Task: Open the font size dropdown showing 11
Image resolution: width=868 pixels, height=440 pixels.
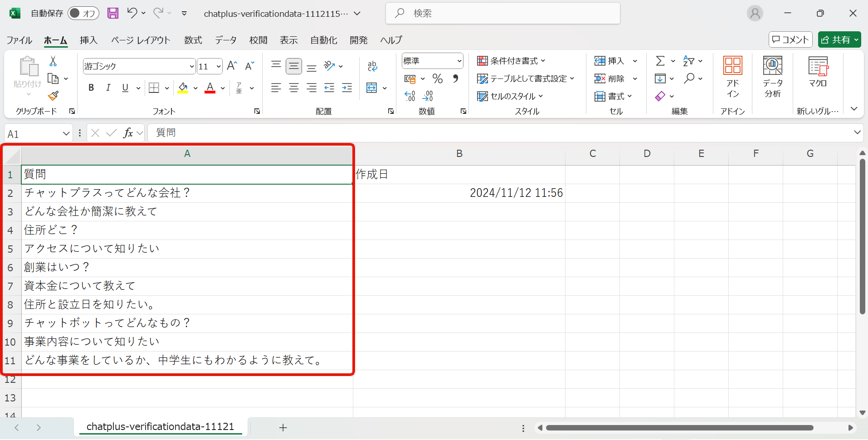Action: (x=219, y=67)
